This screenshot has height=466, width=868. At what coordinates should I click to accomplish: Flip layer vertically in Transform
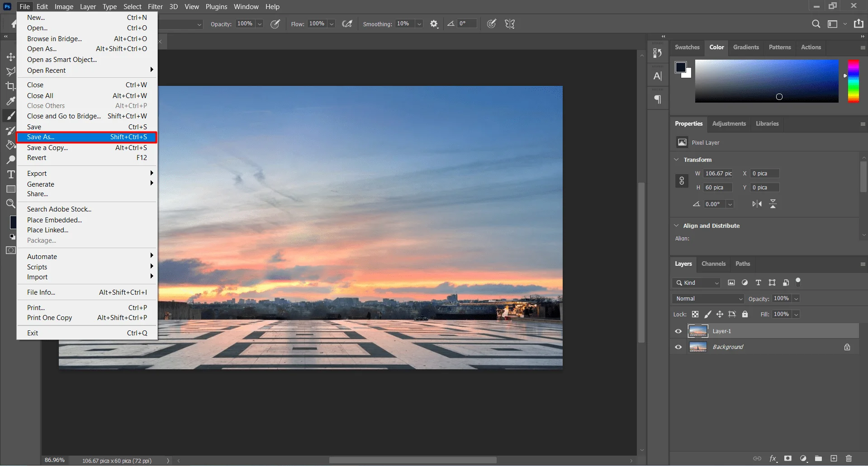[773, 204]
